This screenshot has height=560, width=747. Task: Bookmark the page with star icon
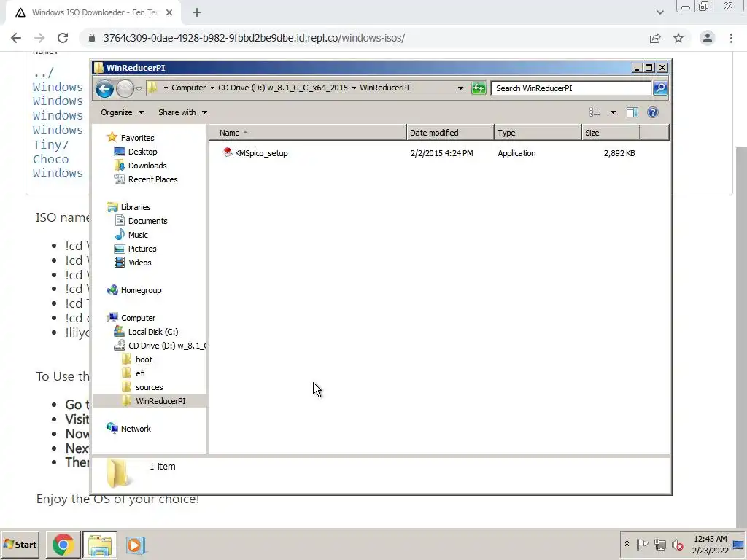pos(678,38)
